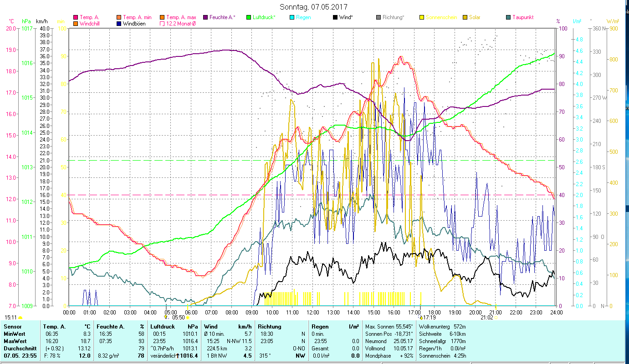Click the Sonnenschein 4:25h entry

point(443,356)
